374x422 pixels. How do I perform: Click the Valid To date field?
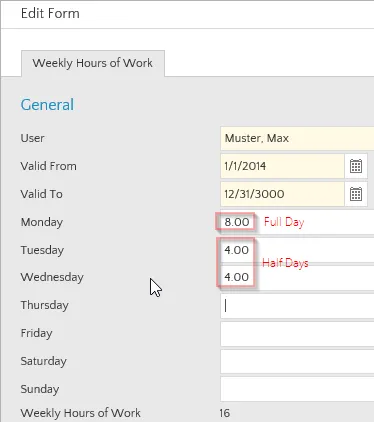[282, 194]
